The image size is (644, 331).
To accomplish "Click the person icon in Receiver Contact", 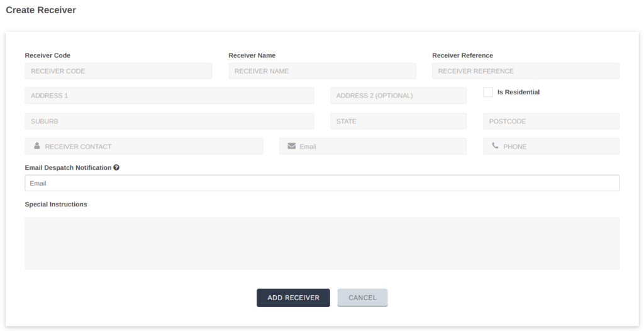I will point(37,146).
